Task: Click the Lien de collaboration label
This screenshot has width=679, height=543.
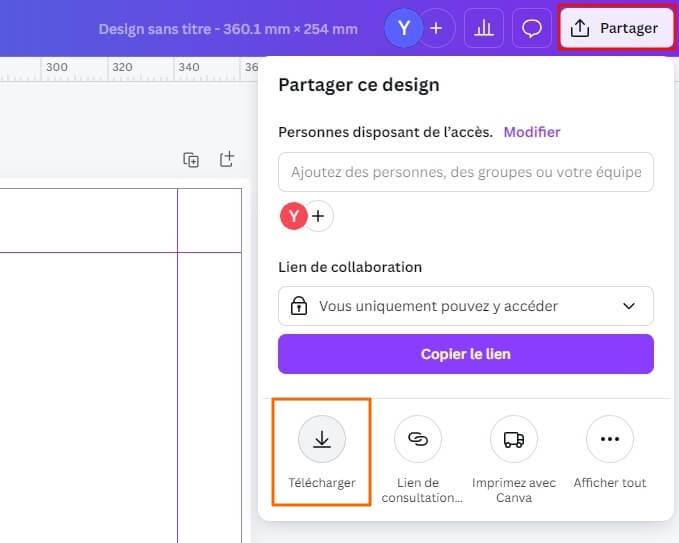Action: click(x=350, y=267)
